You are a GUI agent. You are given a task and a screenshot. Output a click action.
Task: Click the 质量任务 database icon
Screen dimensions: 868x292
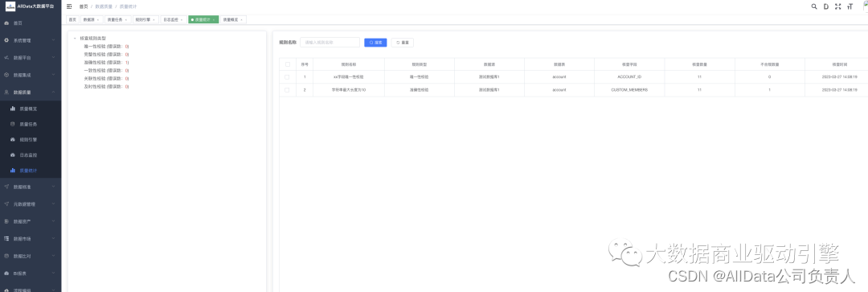pos(13,124)
